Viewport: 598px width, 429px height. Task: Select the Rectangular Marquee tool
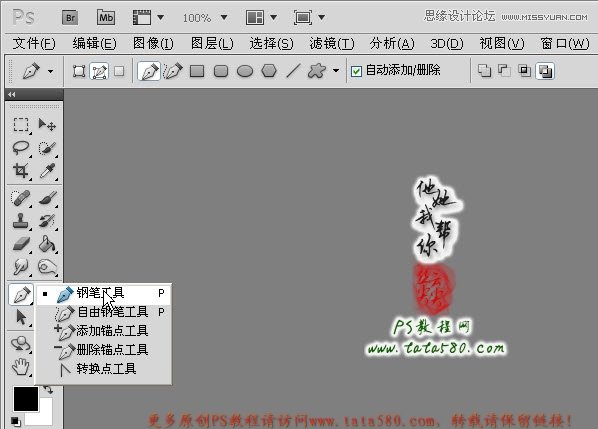[x=21, y=125]
